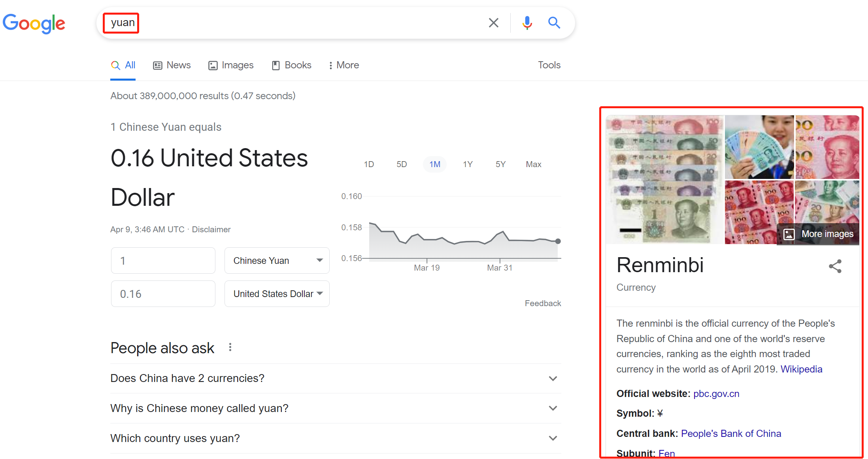The height and width of the screenshot is (459, 868).
Task: Click the More images button
Action: tap(818, 234)
